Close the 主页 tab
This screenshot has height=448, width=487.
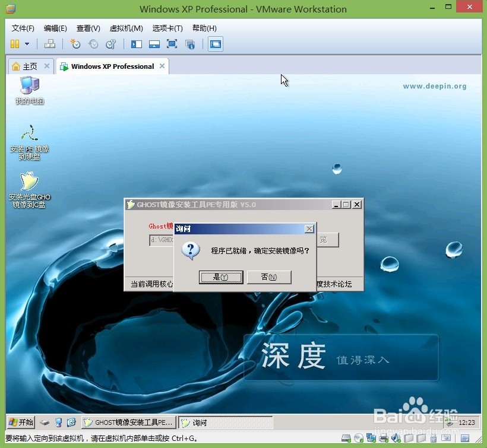47,66
